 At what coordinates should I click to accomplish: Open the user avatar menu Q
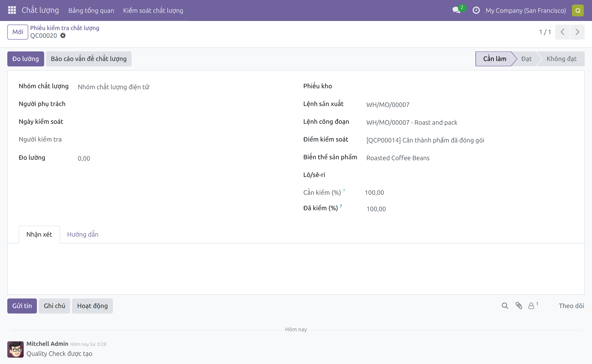coord(578,10)
